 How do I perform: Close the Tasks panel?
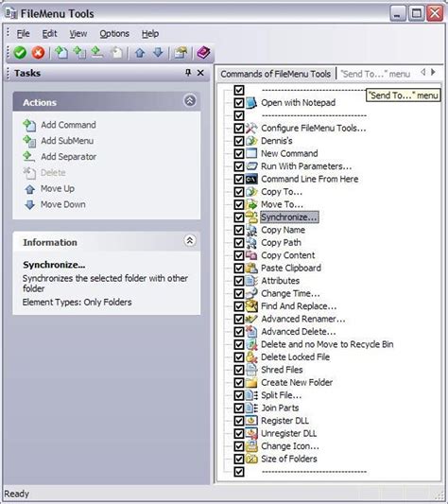tap(200, 73)
